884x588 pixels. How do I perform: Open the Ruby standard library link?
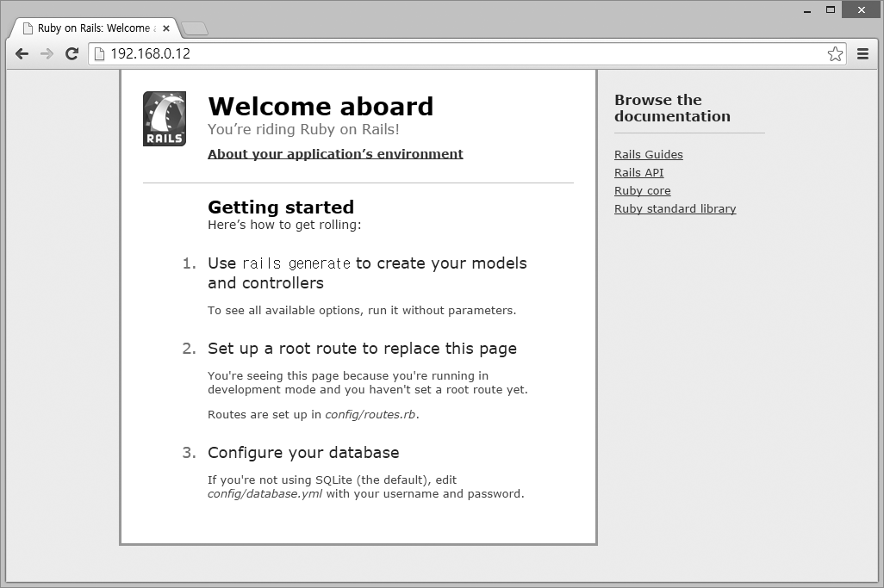pyautogui.click(x=675, y=209)
